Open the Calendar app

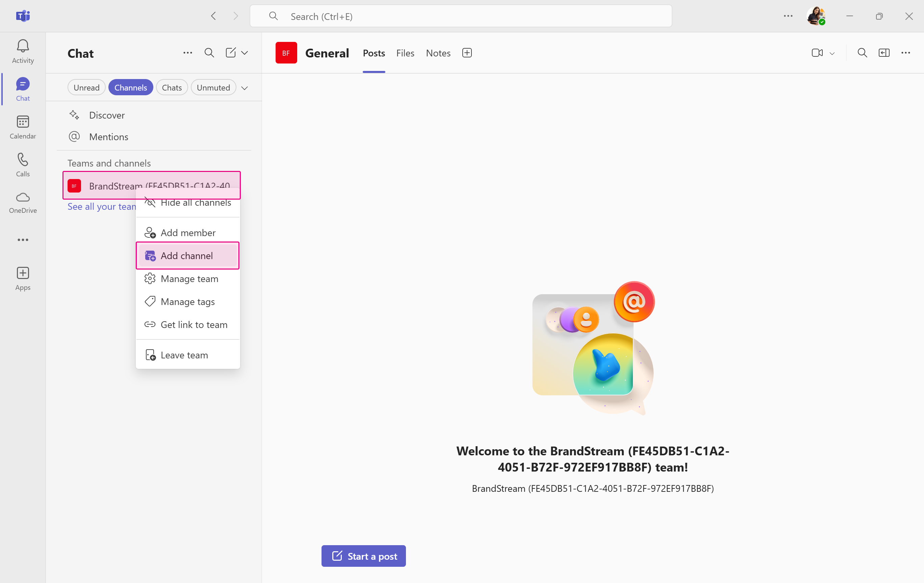(x=23, y=127)
